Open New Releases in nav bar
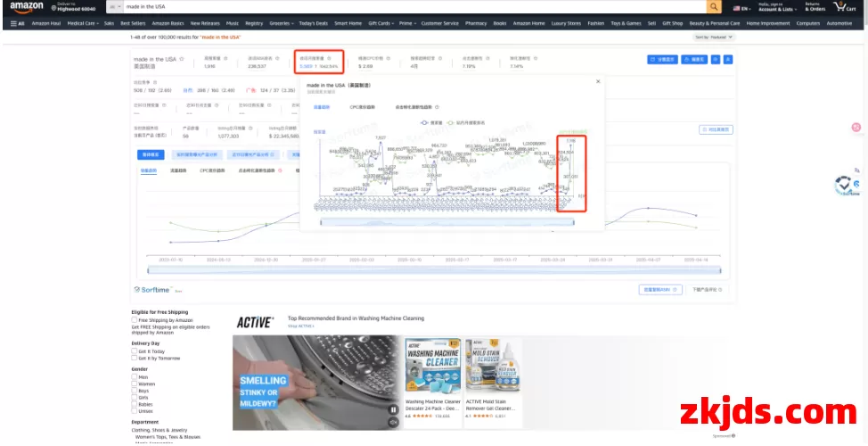 (205, 24)
